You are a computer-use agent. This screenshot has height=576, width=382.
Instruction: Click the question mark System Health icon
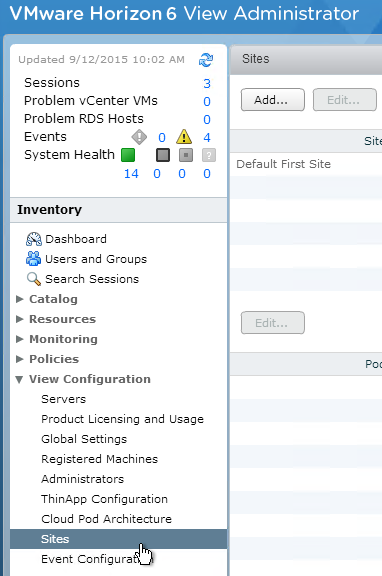click(x=209, y=155)
